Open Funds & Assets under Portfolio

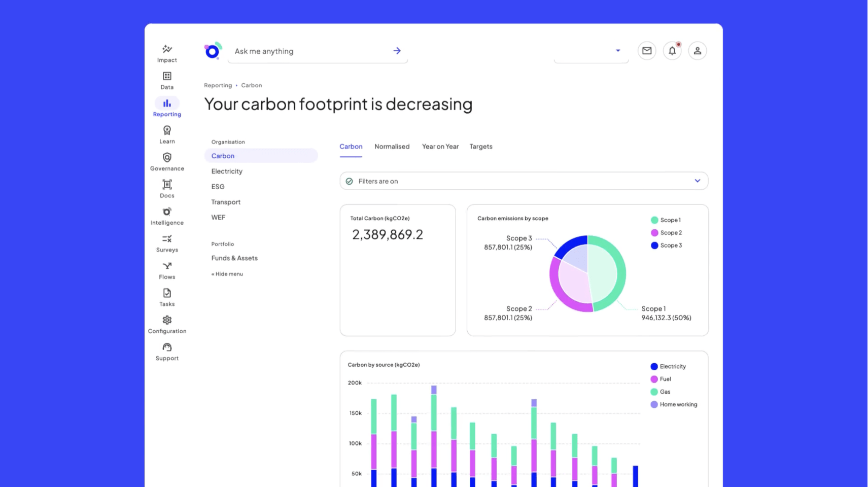pos(234,258)
